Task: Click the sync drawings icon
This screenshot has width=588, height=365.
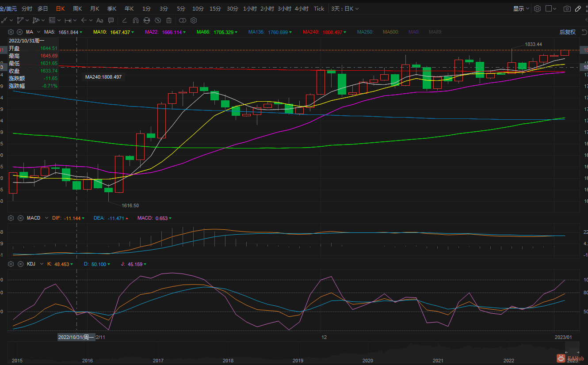Action: tap(146, 20)
